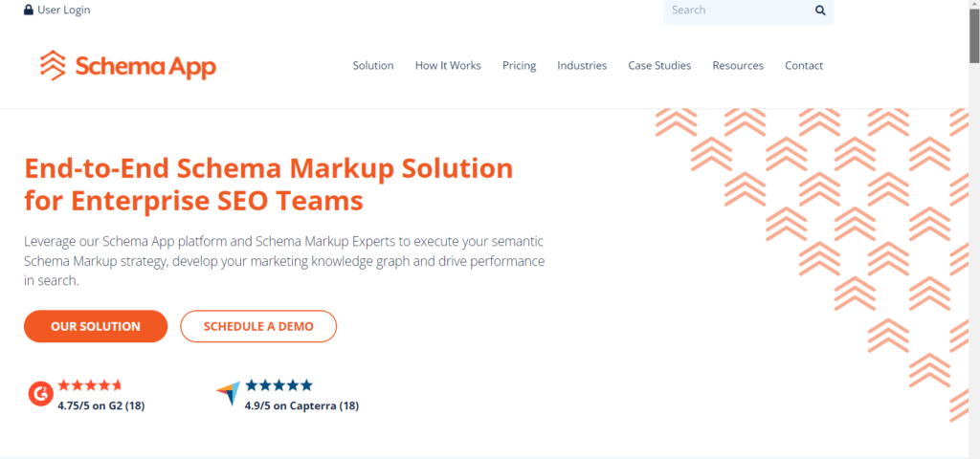Click the Schema App logo
This screenshot has height=459, width=980.
(x=128, y=66)
